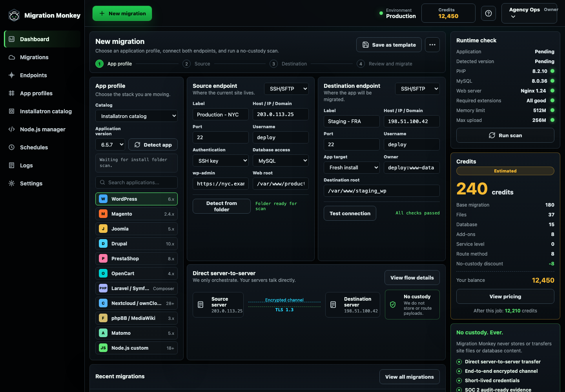Click the Matomo A app icon
The width and height of the screenshot is (565, 392).
click(x=103, y=333)
